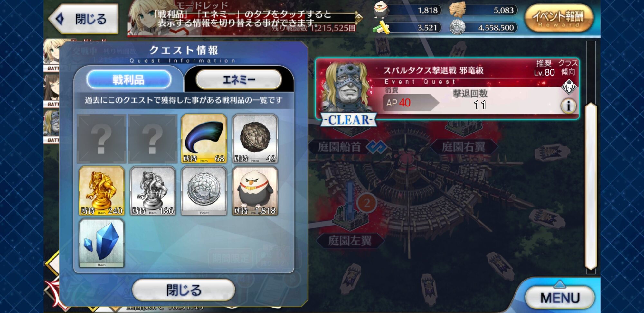
Task: Select the スパルタクス撃退戦 quest banner
Action: pos(448,89)
